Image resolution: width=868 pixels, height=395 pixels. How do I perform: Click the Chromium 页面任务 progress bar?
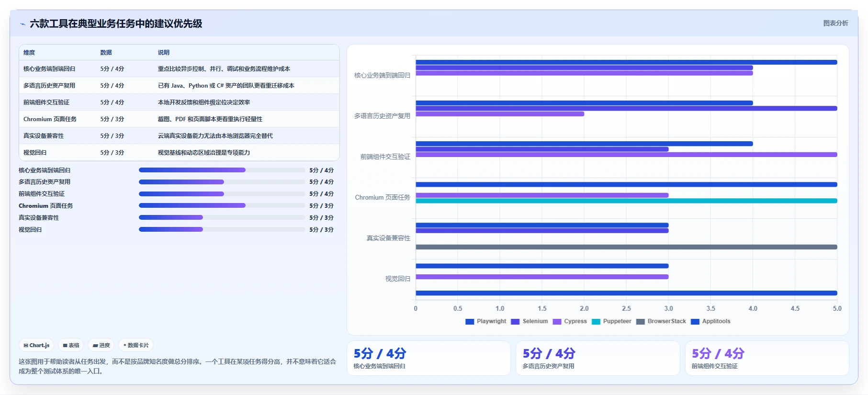tap(222, 205)
